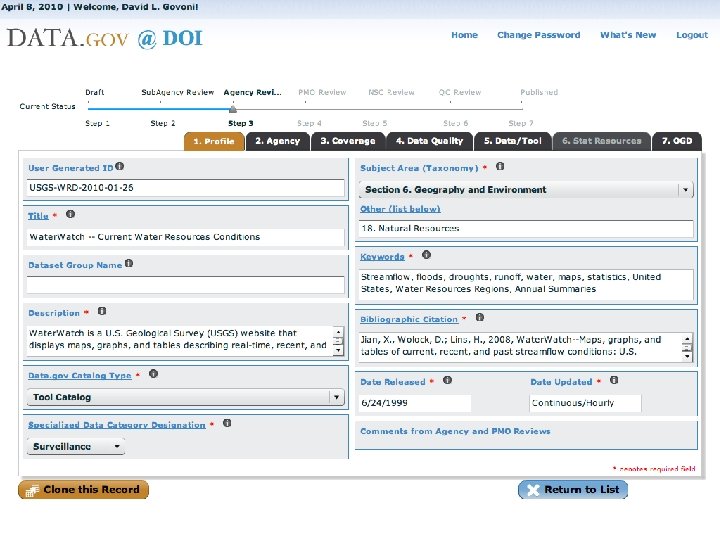Image resolution: width=720 pixels, height=540 pixels.
Task: Click Logout
Action: [x=692, y=35]
